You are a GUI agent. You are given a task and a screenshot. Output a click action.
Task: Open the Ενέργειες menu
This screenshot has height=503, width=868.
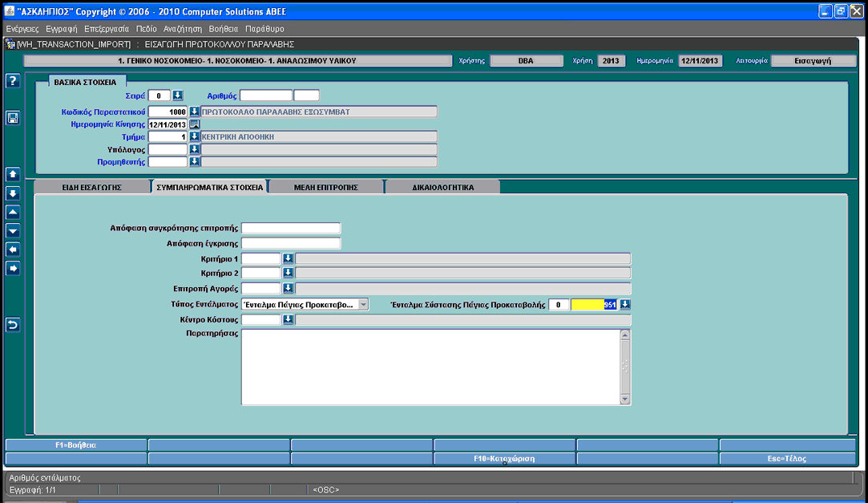(x=22, y=29)
